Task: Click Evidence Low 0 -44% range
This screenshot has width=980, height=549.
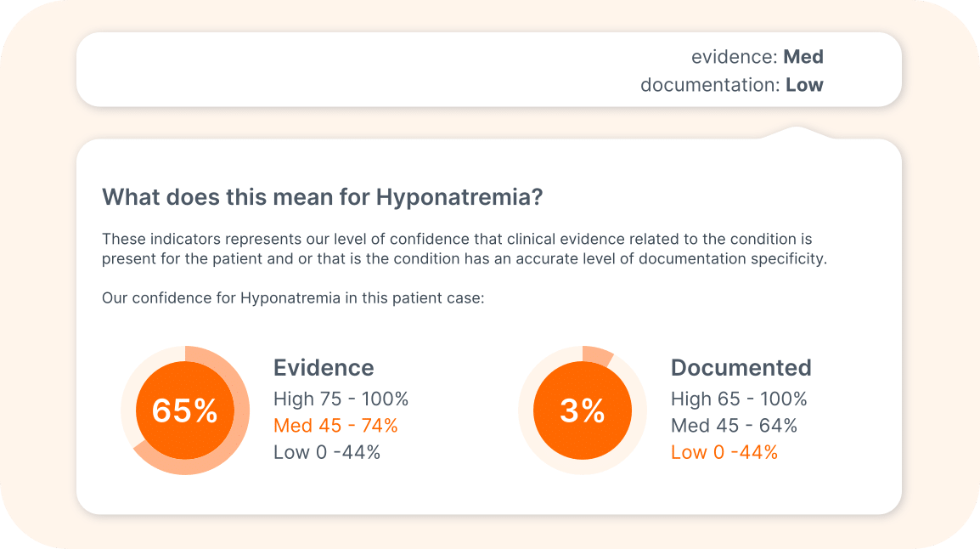Action: click(326, 452)
